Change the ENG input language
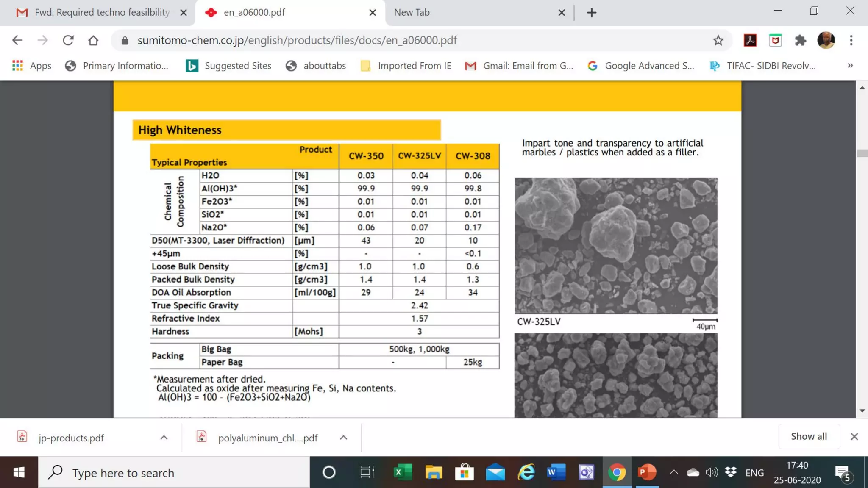868x488 pixels. (x=754, y=473)
